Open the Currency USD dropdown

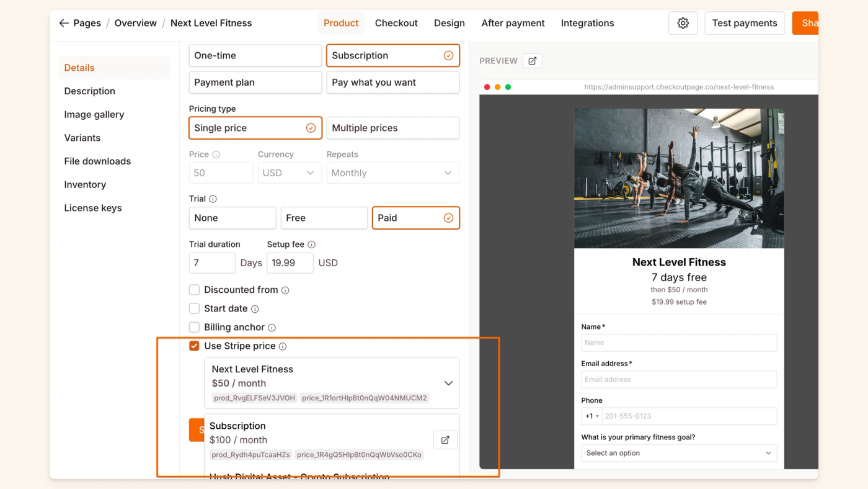(290, 173)
